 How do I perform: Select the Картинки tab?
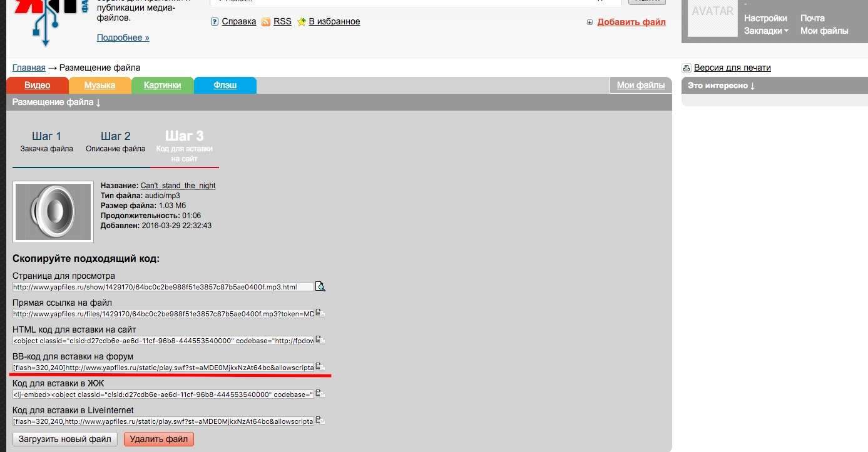point(163,85)
